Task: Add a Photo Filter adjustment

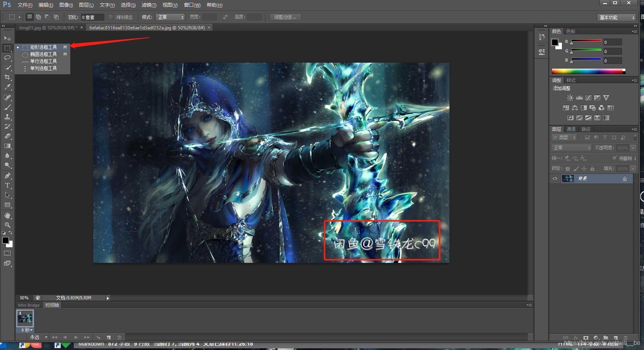Action: tap(592, 108)
